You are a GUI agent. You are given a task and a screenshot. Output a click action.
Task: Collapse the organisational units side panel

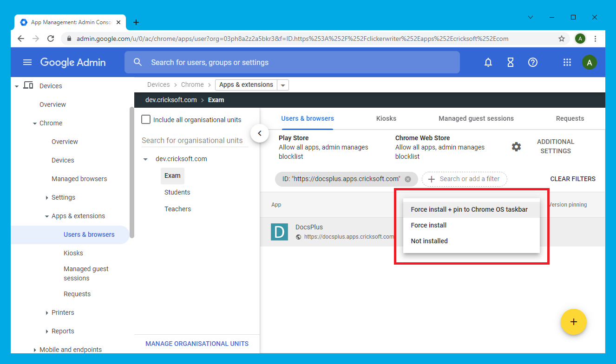[x=260, y=134]
